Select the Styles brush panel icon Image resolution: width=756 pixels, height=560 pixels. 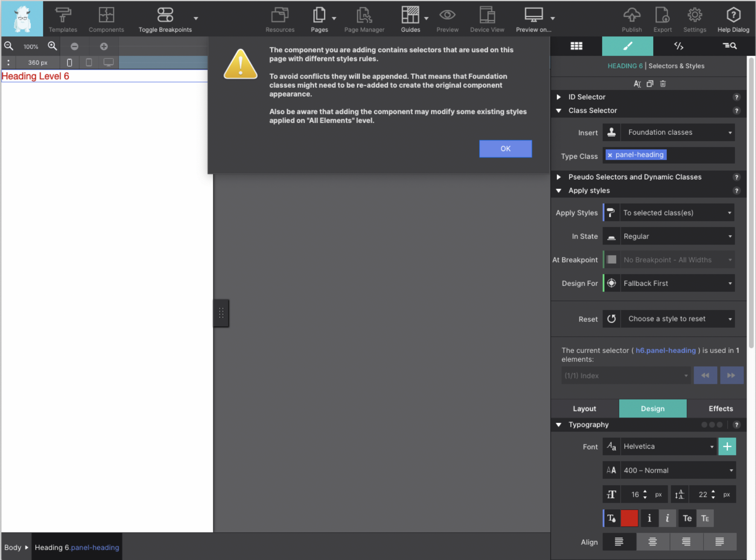627,46
